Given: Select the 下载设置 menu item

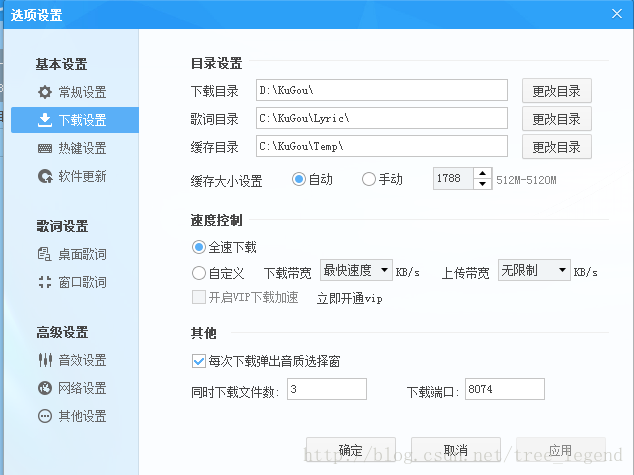Looking at the screenshot, I should click(75, 120).
